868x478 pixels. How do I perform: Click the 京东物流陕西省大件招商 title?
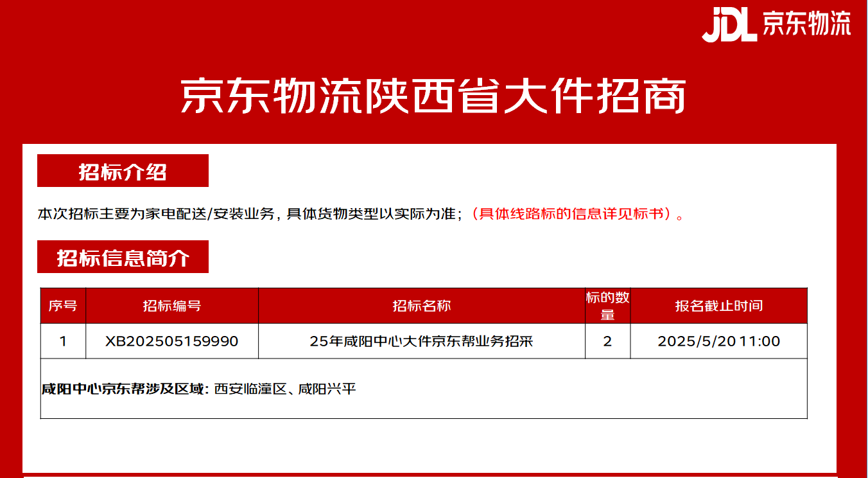click(x=434, y=96)
